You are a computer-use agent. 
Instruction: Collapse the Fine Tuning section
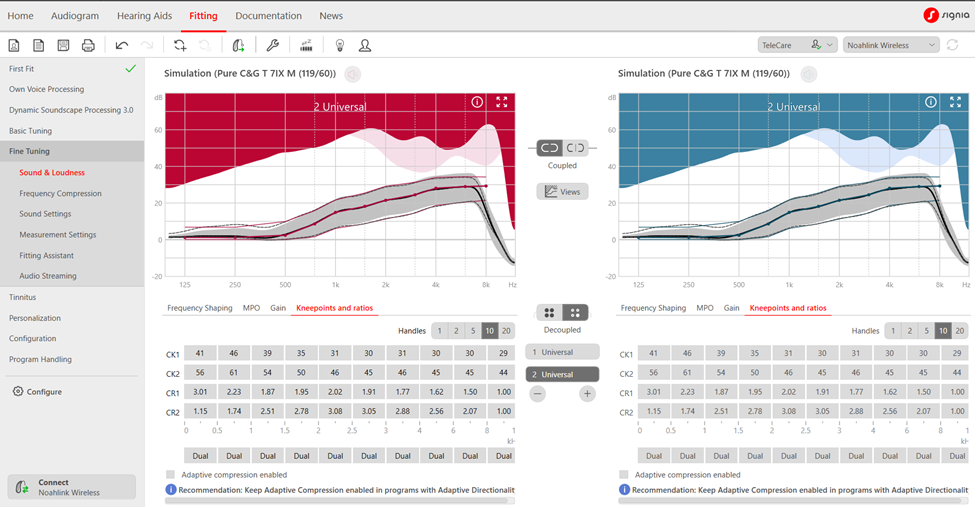(72, 151)
